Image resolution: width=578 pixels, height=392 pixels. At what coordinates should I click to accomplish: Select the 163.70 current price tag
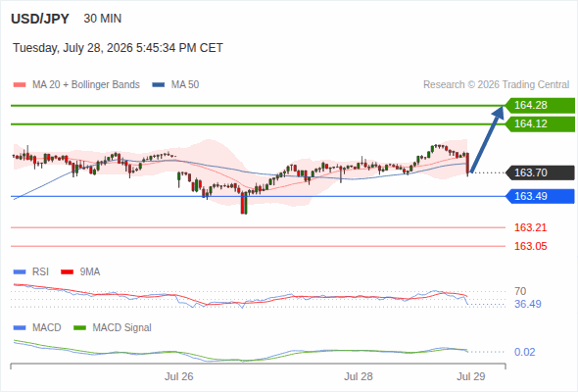click(540, 172)
